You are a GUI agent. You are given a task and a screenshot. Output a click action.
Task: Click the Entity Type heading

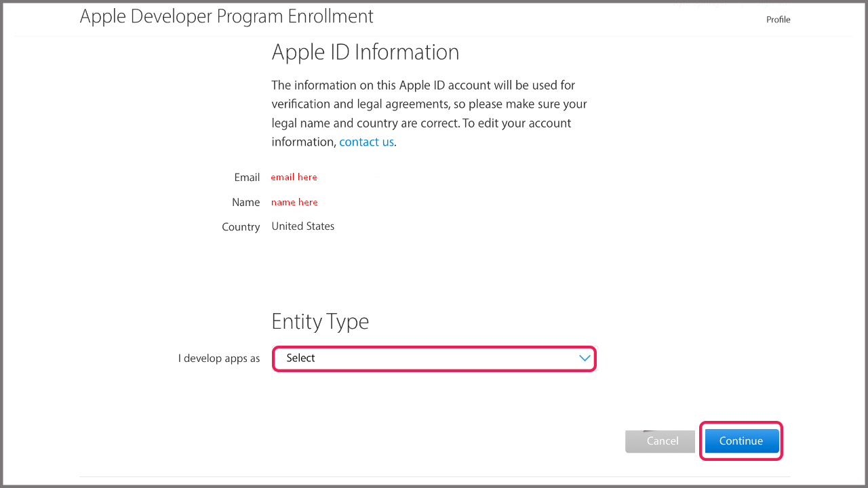pyautogui.click(x=320, y=321)
